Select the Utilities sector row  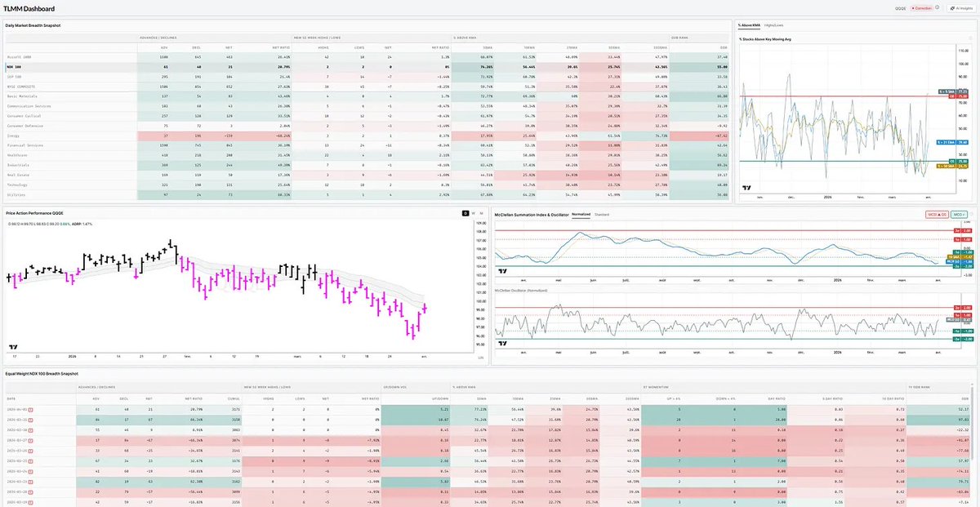click(x=367, y=193)
